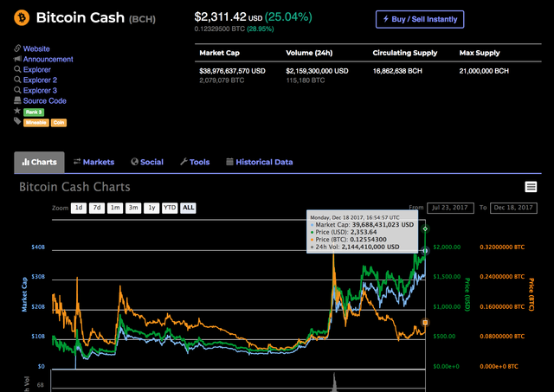The height and width of the screenshot is (392, 554).
Task: Click the Volume value $2,159,300,000 USD
Action: coord(317,71)
